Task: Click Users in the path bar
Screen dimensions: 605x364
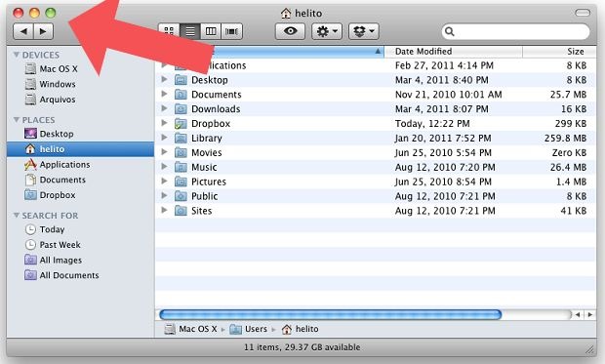Action: pyautogui.click(x=249, y=329)
